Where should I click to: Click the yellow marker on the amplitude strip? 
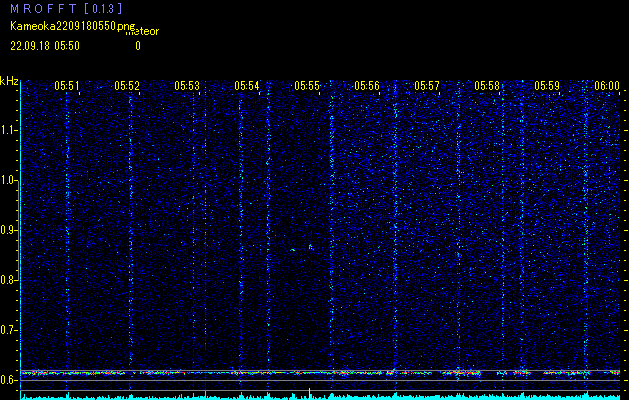click(x=309, y=394)
